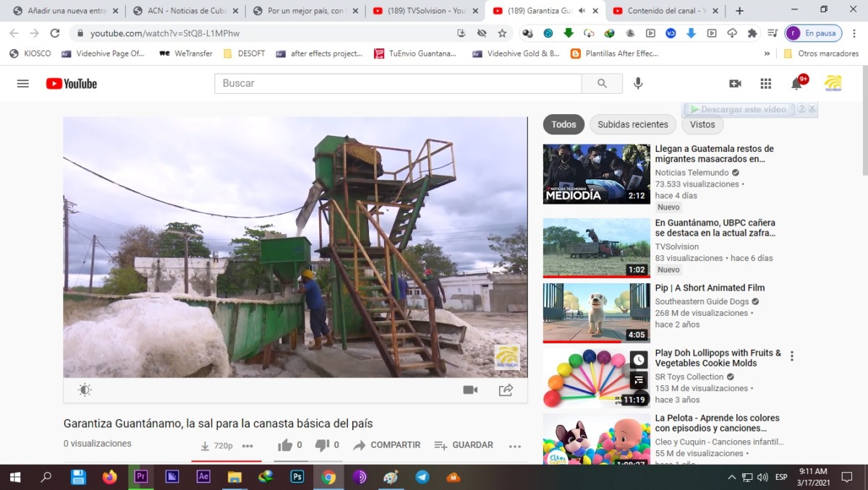
Task: Go to the YouTube home logo
Action: pyautogui.click(x=72, y=83)
